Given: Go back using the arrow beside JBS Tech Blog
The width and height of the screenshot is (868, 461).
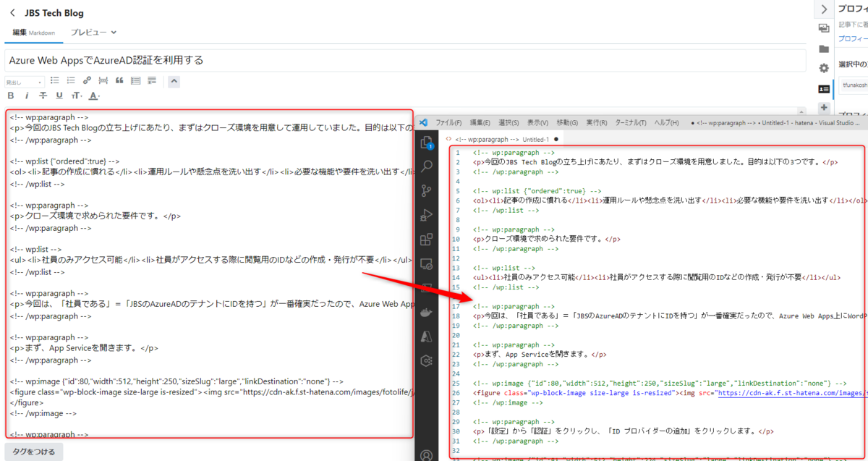Looking at the screenshot, I should pos(12,13).
